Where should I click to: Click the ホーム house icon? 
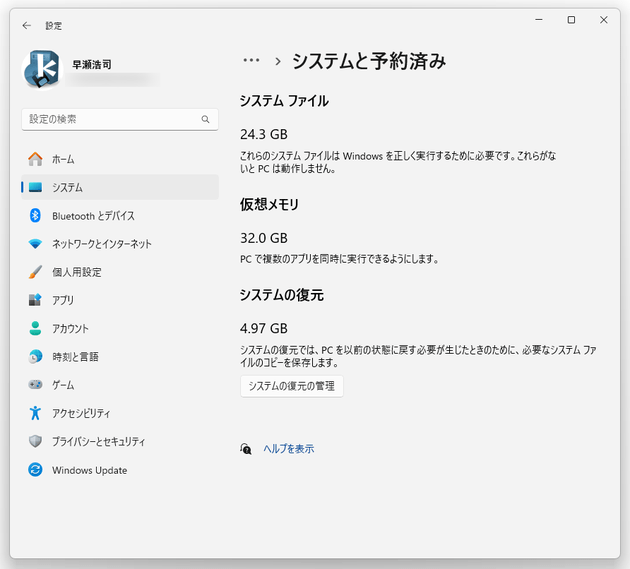tap(35, 159)
